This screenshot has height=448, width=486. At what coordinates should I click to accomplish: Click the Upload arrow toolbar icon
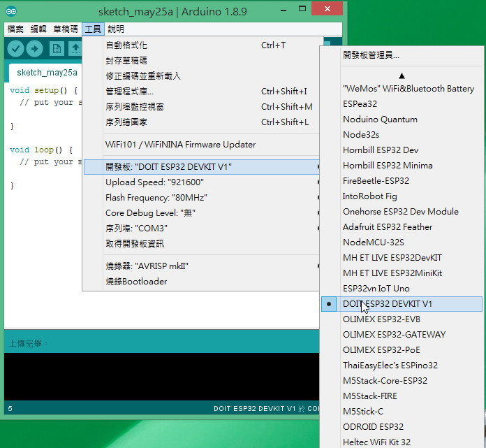34,49
